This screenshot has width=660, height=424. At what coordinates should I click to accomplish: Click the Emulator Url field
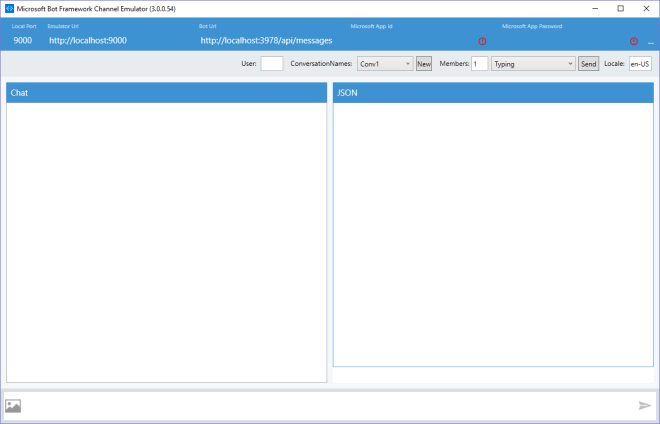[x=88, y=41]
